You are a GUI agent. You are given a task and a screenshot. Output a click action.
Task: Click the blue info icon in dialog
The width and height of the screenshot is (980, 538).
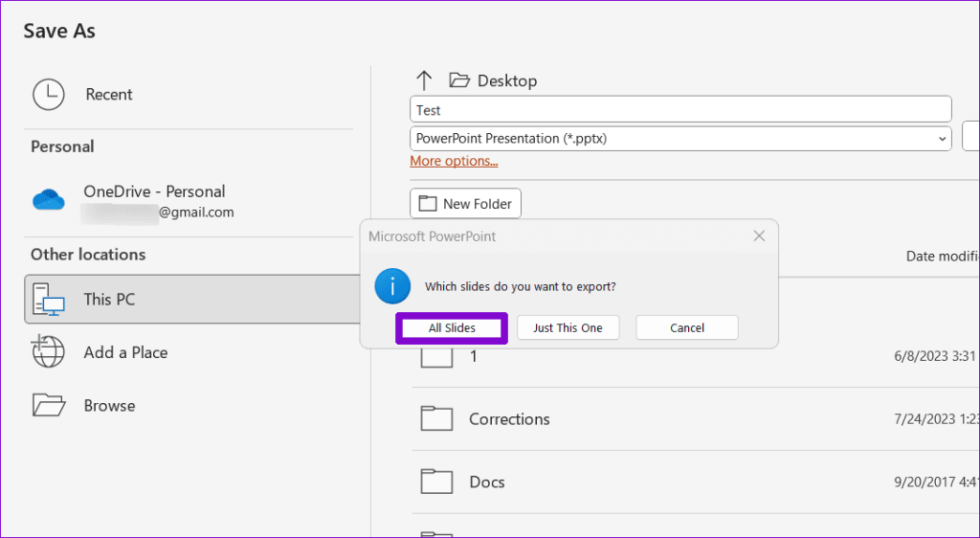point(392,286)
